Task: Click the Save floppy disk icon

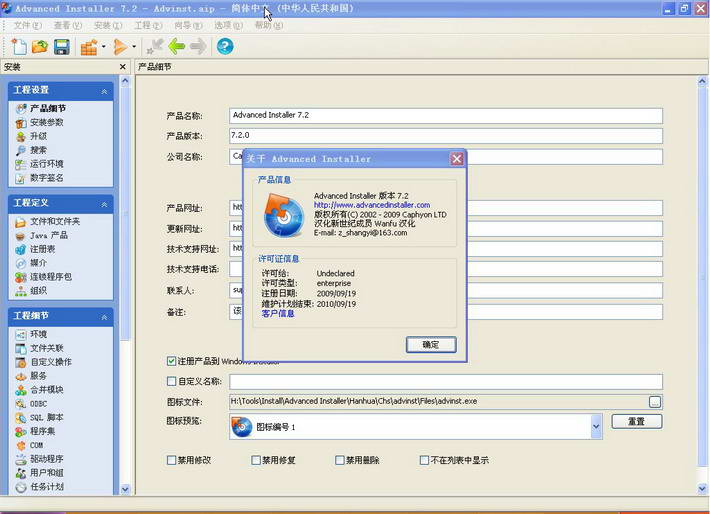Action: point(62,47)
